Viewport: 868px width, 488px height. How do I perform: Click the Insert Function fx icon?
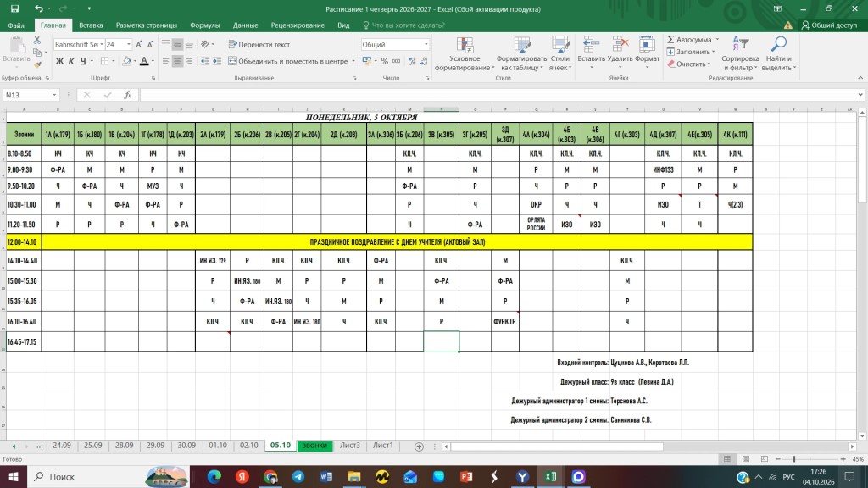click(127, 95)
